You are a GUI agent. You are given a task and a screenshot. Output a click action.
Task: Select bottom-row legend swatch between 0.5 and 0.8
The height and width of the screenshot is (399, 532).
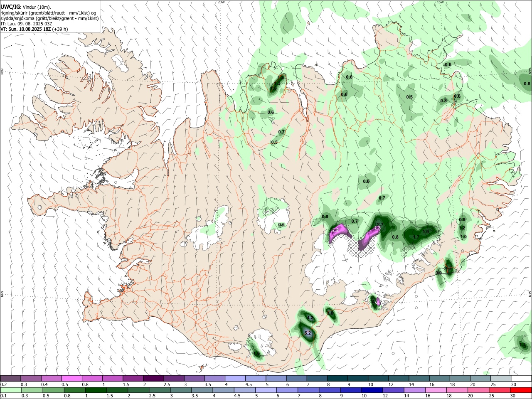[x=53, y=390]
